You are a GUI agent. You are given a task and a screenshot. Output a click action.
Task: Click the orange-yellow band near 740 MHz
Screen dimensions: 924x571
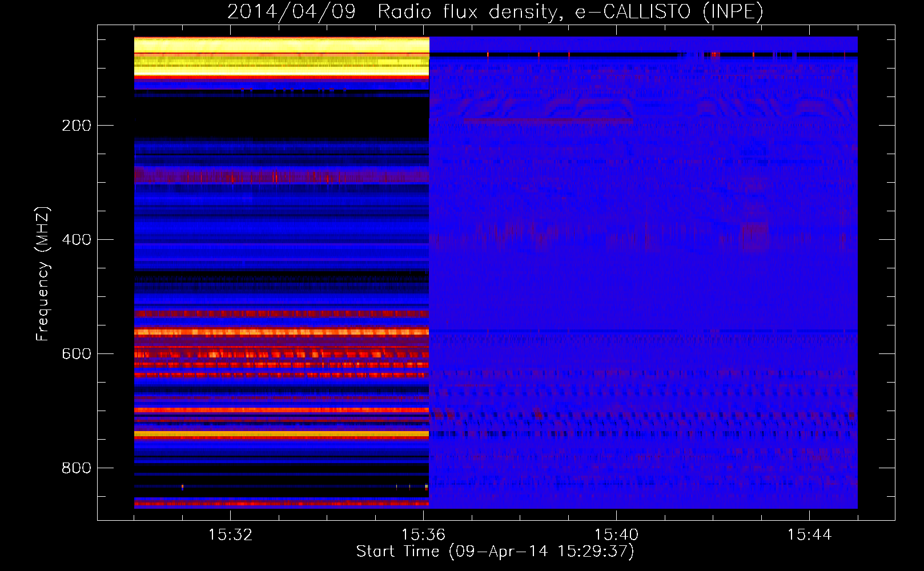point(282,435)
